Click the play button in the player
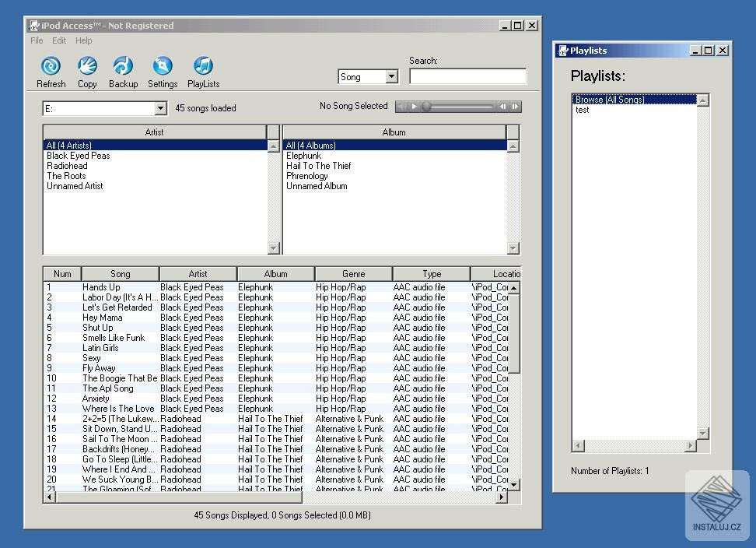Screen dimensions: 756x548 coord(414,106)
